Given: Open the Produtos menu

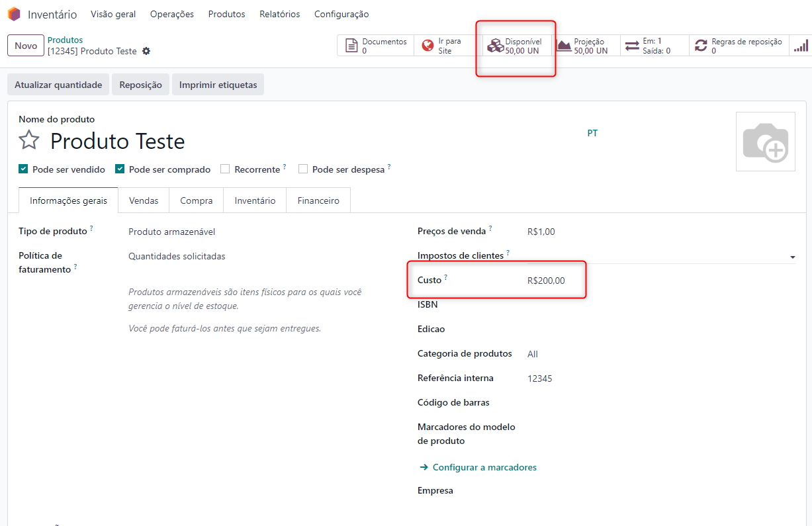Looking at the screenshot, I should coord(227,14).
